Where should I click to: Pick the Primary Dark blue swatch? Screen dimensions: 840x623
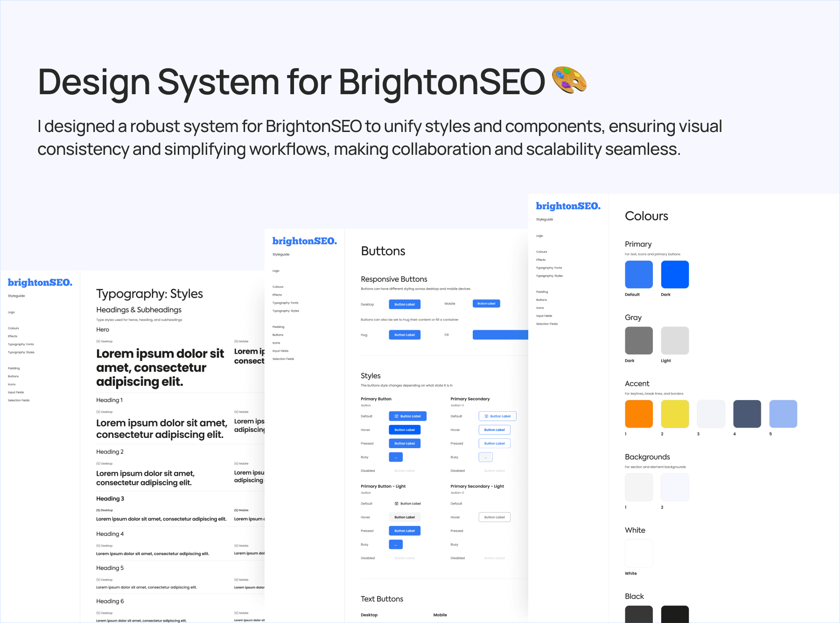675,275
